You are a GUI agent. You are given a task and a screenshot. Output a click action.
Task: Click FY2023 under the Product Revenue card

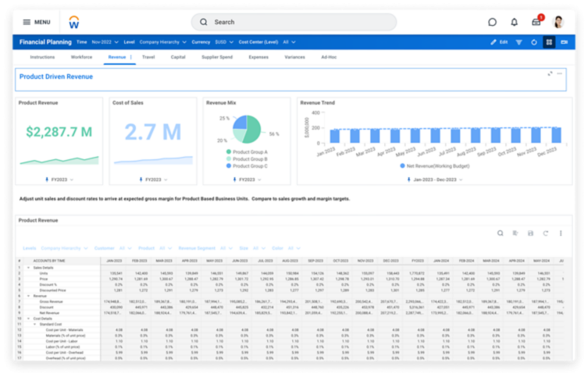pos(59,179)
